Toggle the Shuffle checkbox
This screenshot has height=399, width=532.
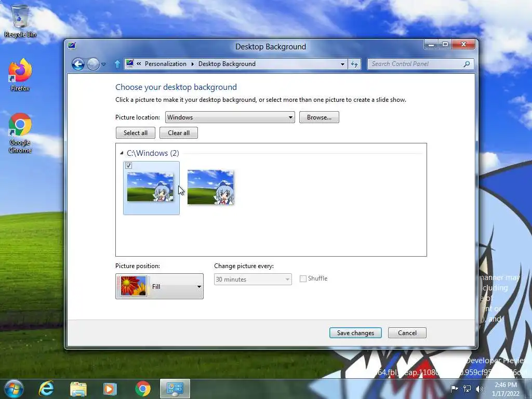coord(303,278)
